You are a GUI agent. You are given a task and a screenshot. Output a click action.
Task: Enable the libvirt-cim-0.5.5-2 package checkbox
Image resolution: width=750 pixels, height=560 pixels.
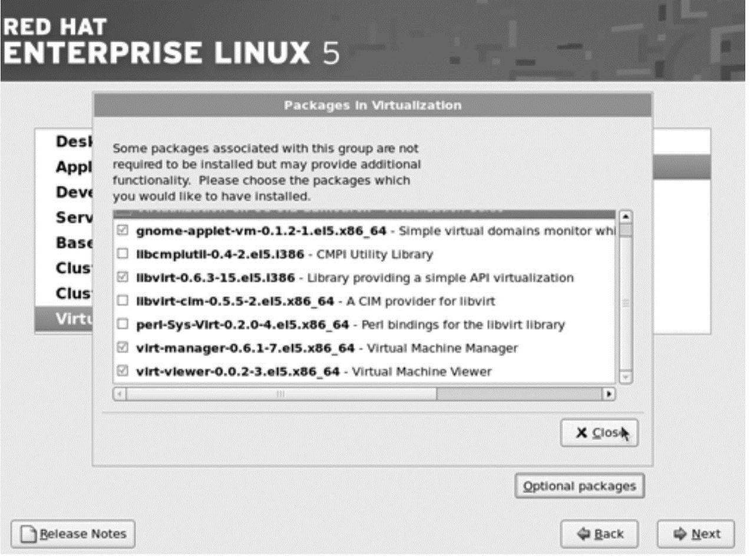pyautogui.click(x=123, y=301)
